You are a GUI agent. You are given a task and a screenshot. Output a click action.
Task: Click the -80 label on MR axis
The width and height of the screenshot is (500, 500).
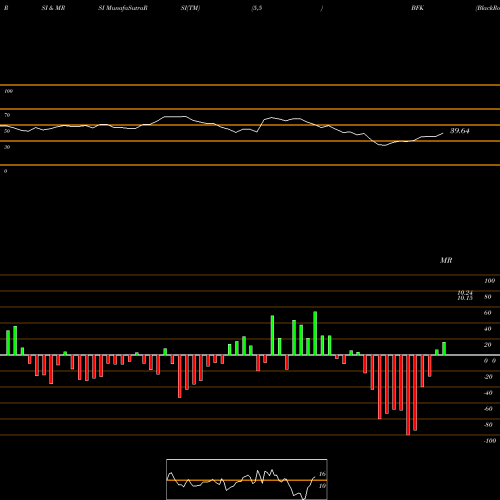pyautogui.click(x=488, y=425)
